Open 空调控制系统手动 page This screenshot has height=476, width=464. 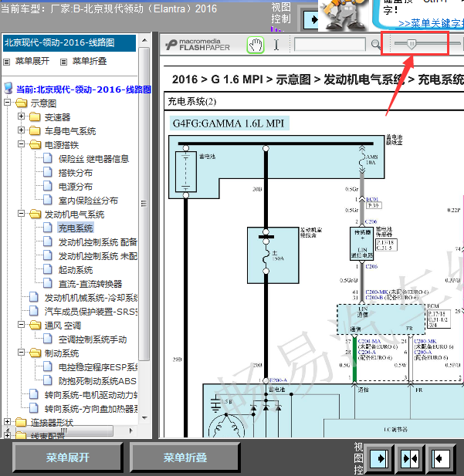pos(93,339)
